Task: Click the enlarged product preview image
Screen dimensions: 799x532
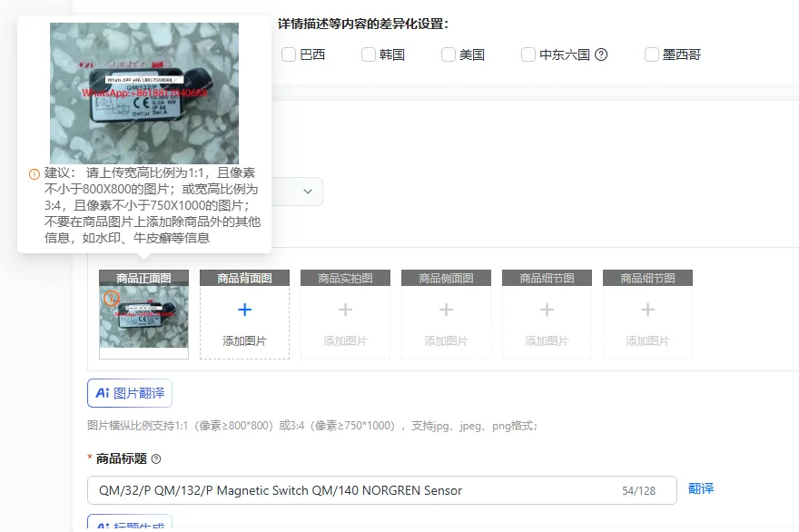Action: click(x=144, y=94)
